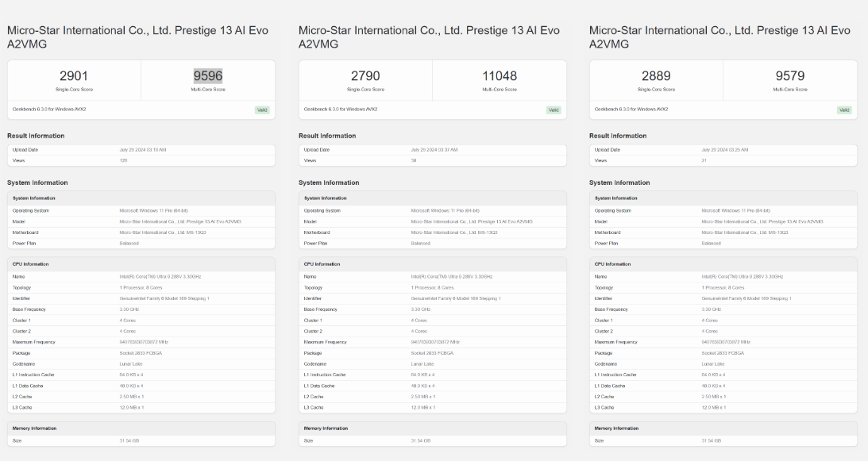Click the multi-core score 11048
This screenshot has width=868, height=461.
pyautogui.click(x=500, y=76)
